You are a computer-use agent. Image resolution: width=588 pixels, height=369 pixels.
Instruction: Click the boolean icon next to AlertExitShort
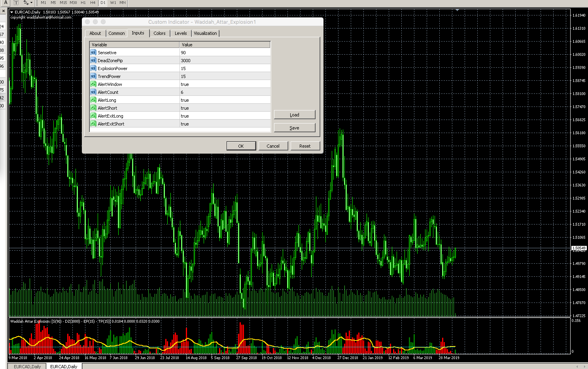(93, 124)
